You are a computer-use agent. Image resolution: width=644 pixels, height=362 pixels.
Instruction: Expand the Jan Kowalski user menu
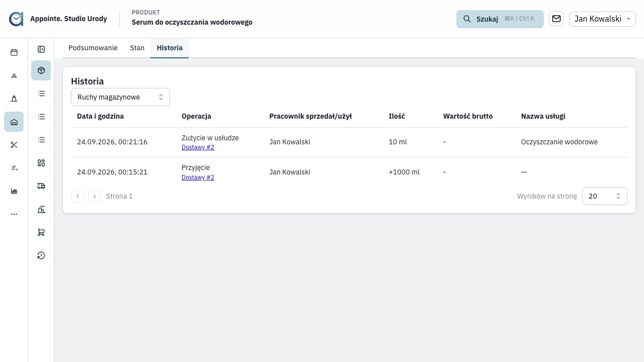click(x=602, y=19)
